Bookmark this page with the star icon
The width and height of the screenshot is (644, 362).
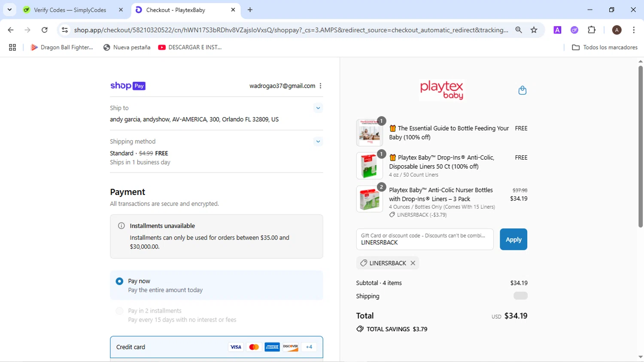click(x=534, y=30)
